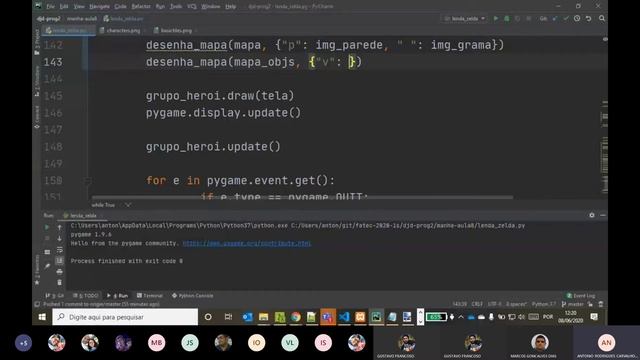Screen dimensions: 640x360
Task: Click the git branch master in status bar
Action: [x=573, y=304]
